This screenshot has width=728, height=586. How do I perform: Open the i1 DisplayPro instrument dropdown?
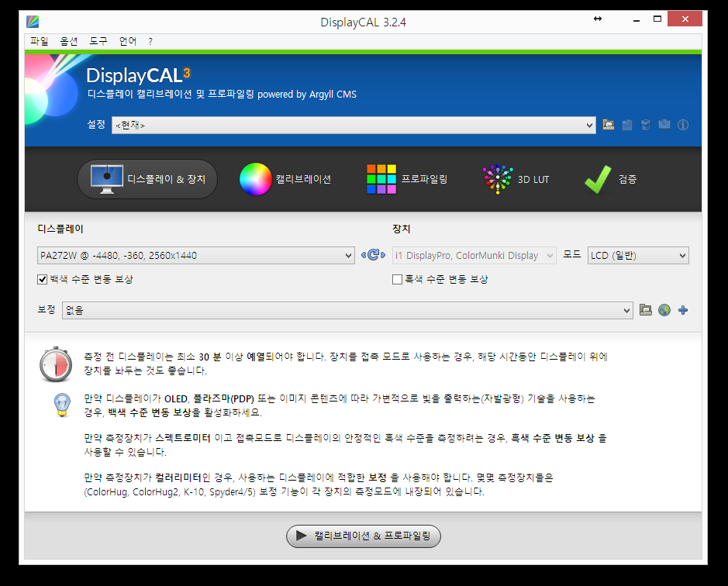pyautogui.click(x=474, y=255)
